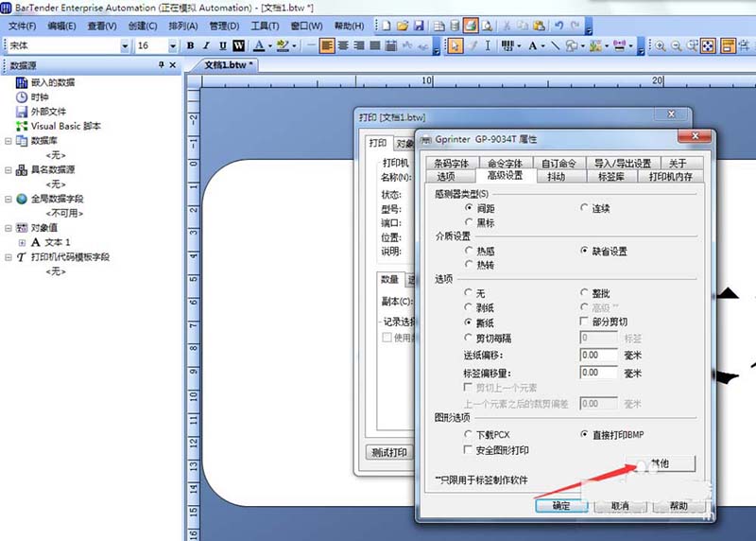Screen dimensions: 756x541
Task: Click the 其他 button
Action: click(661, 463)
